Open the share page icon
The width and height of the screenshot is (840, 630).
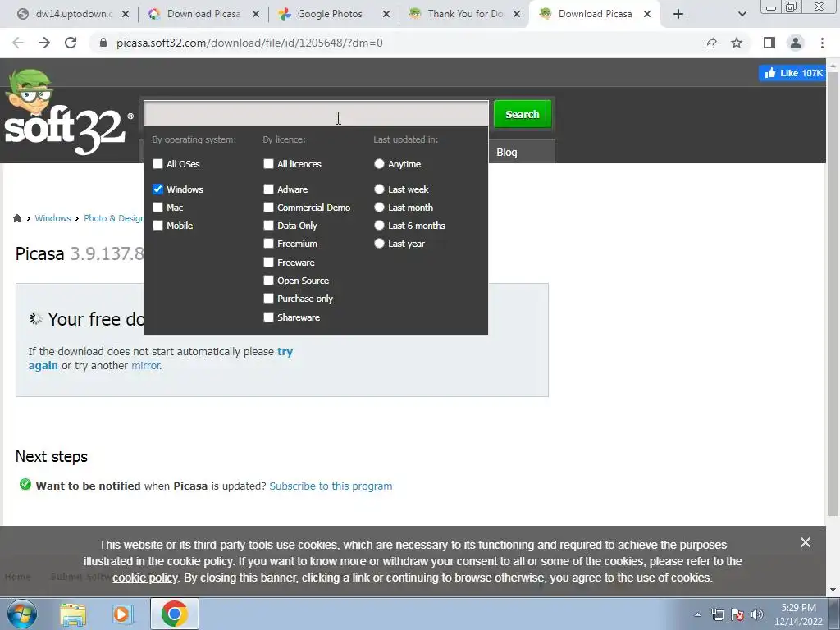pyautogui.click(x=710, y=43)
